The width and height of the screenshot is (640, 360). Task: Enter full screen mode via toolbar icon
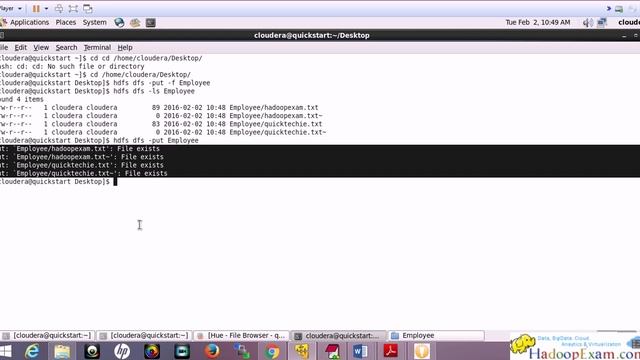73,9
